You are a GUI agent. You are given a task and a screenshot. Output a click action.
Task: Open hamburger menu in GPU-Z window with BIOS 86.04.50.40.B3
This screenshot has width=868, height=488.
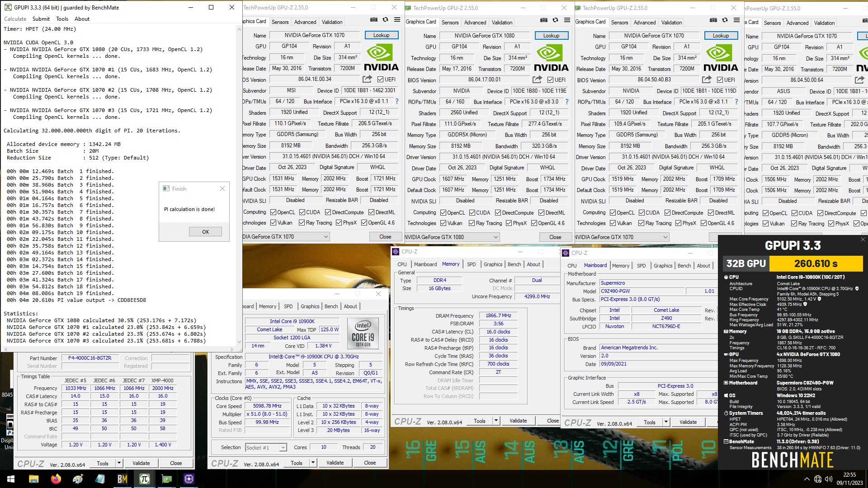[736, 20]
